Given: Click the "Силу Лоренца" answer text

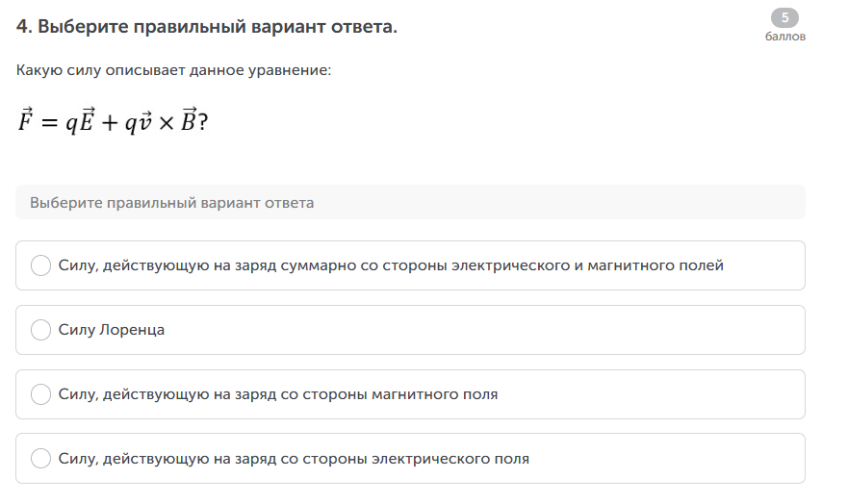Looking at the screenshot, I should [x=112, y=330].
